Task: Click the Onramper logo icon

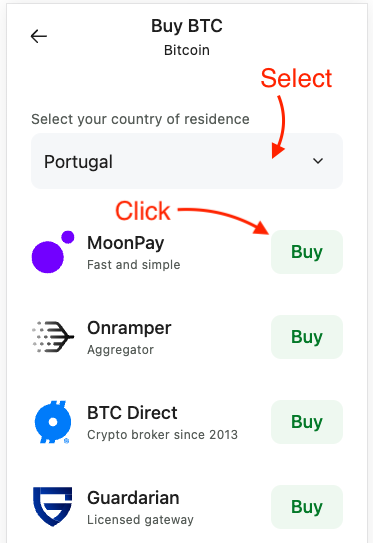Action: pos(53,337)
